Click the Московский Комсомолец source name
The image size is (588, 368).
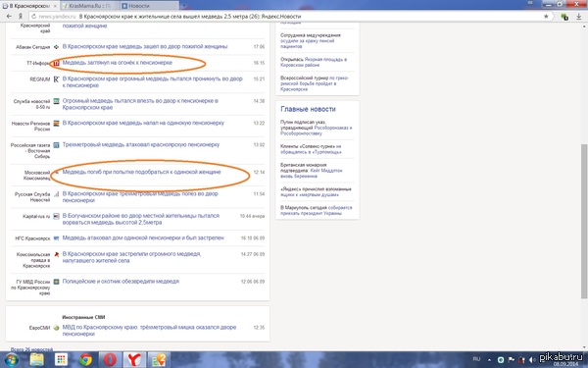point(36,176)
